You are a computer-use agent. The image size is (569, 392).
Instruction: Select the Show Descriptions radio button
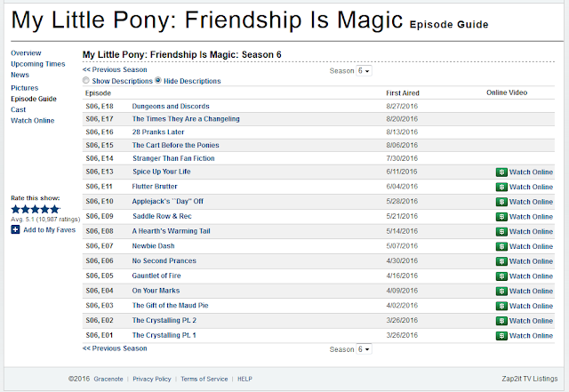tap(85, 80)
